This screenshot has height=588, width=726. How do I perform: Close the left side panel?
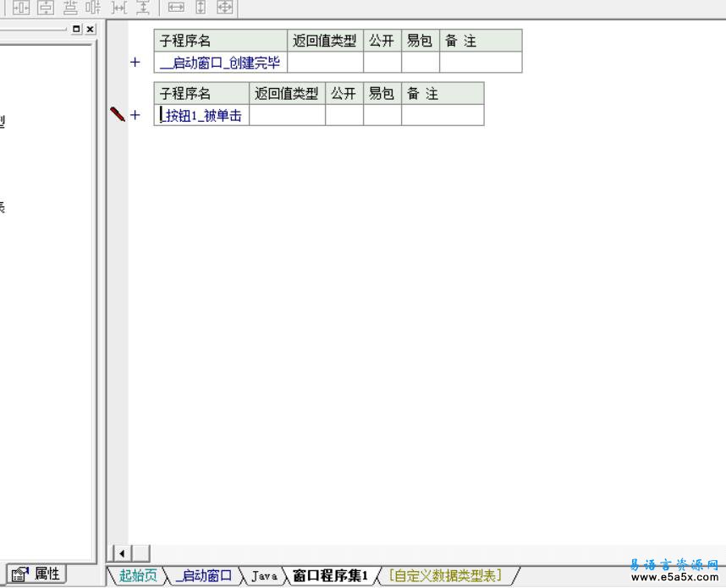[91, 29]
